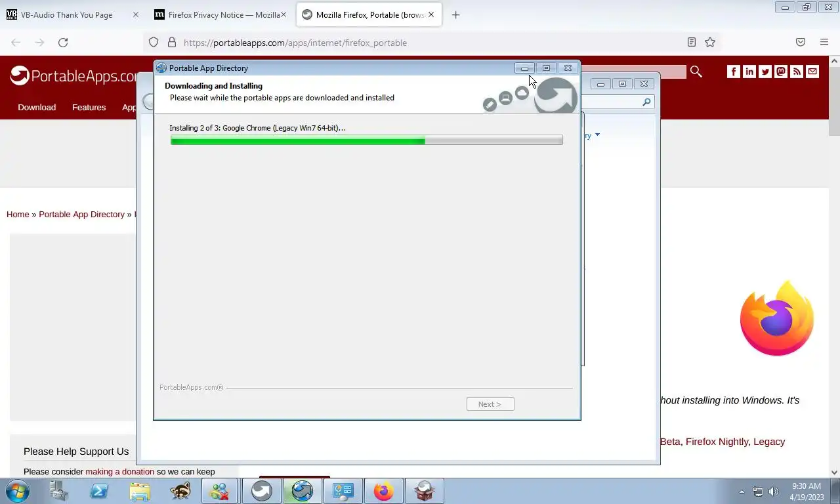The image size is (840, 504).
Task: Click the Home breadcrumb link
Action: pos(18,214)
